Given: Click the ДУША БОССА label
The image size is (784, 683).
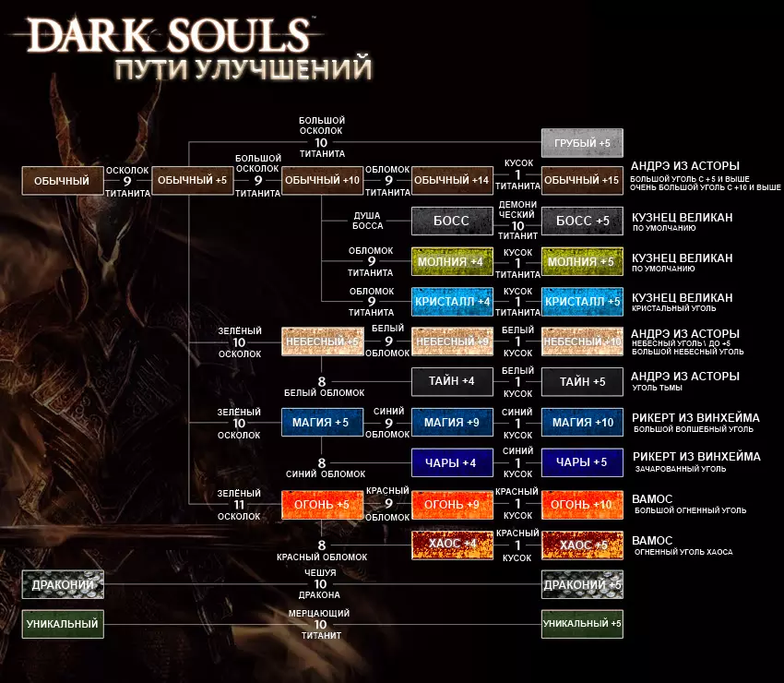Looking at the screenshot, I should coord(367,221).
